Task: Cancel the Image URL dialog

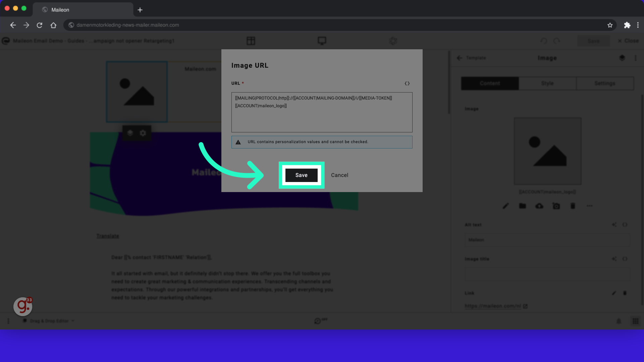Action: tap(339, 175)
